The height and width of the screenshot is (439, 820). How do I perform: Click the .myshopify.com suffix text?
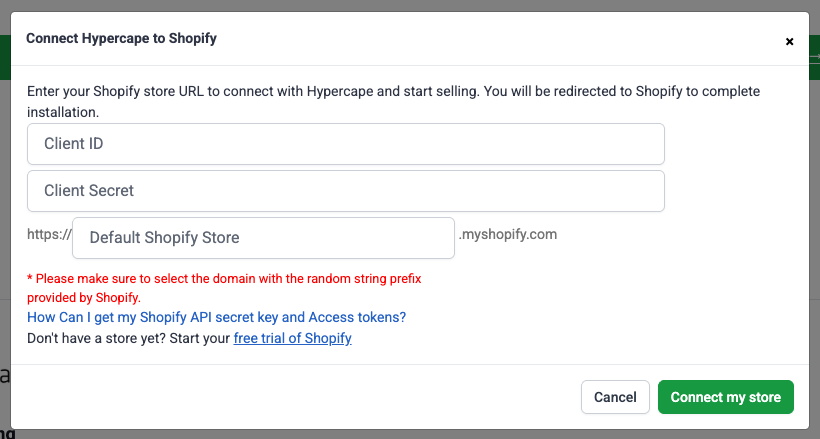point(508,235)
